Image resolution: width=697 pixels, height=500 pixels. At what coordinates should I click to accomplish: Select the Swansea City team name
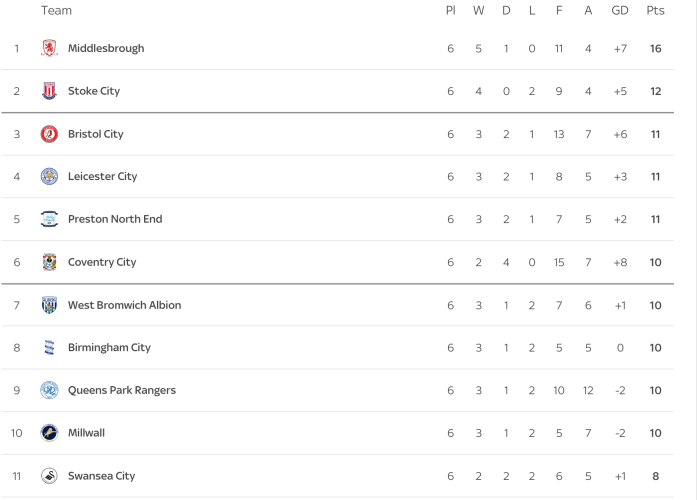101,476
